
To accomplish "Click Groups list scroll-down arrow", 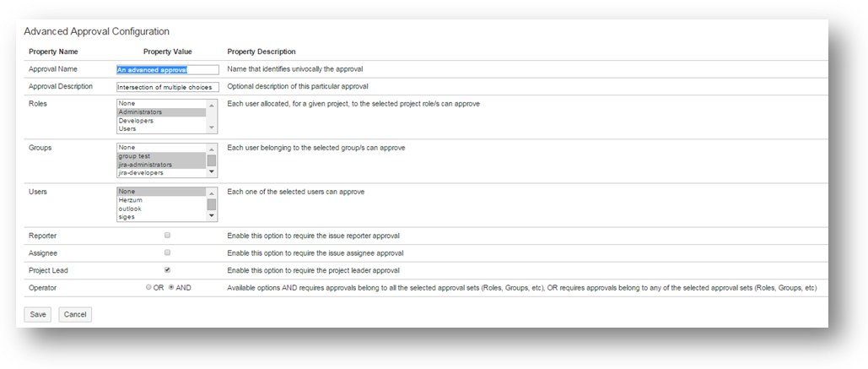I will tap(212, 172).
